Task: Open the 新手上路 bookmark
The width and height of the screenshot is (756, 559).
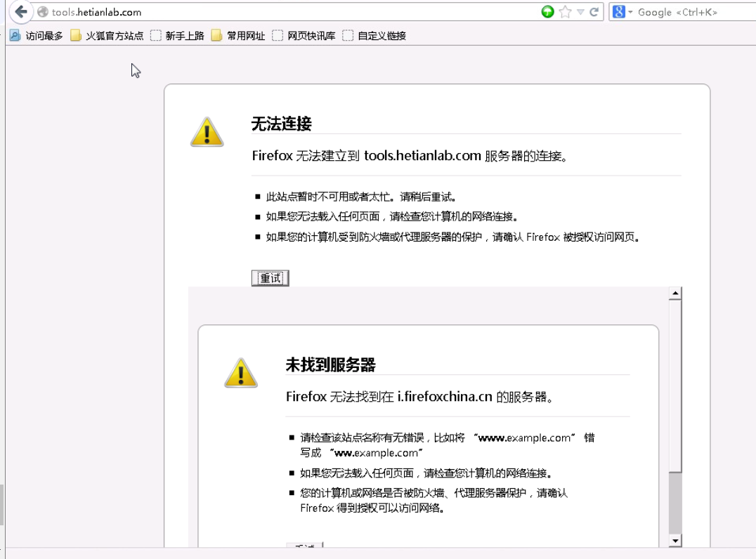Action: [177, 36]
